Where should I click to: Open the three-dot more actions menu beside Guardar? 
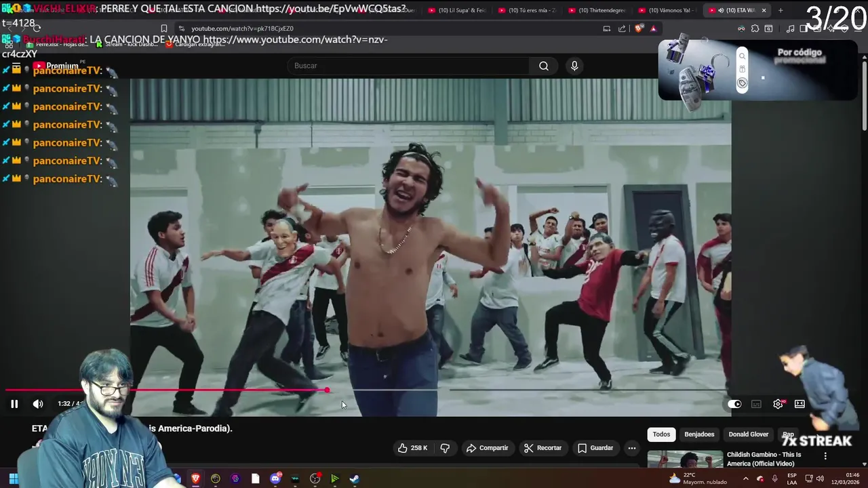click(632, 448)
